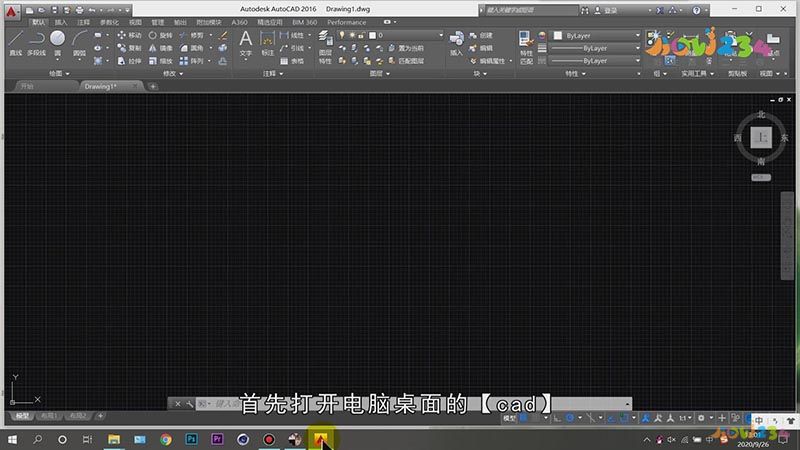Screen dimensions: 800x450
Task: Select the Arc (圆弧) tool
Action: point(79,43)
